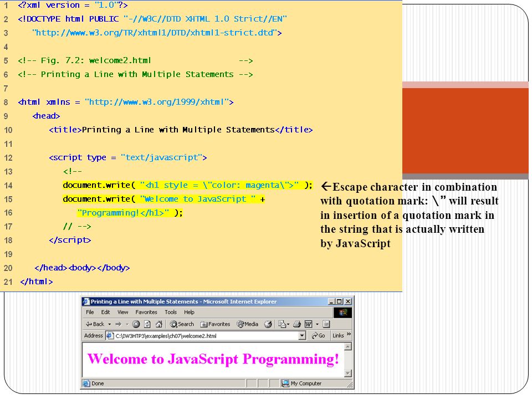The width and height of the screenshot is (532, 399).
Task: Click the Internet Explorer title bar icon
Action: tap(86, 301)
